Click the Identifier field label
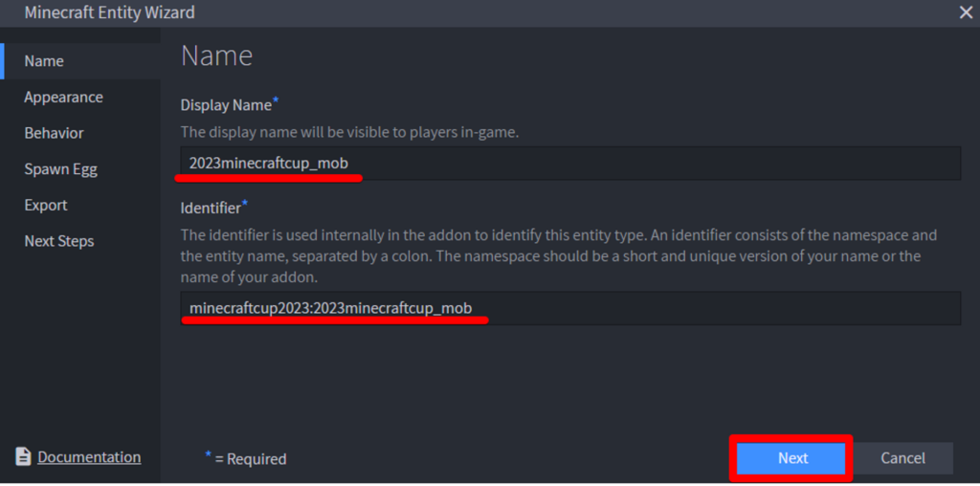Image resolution: width=980 pixels, height=486 pixels. [211, 207]
